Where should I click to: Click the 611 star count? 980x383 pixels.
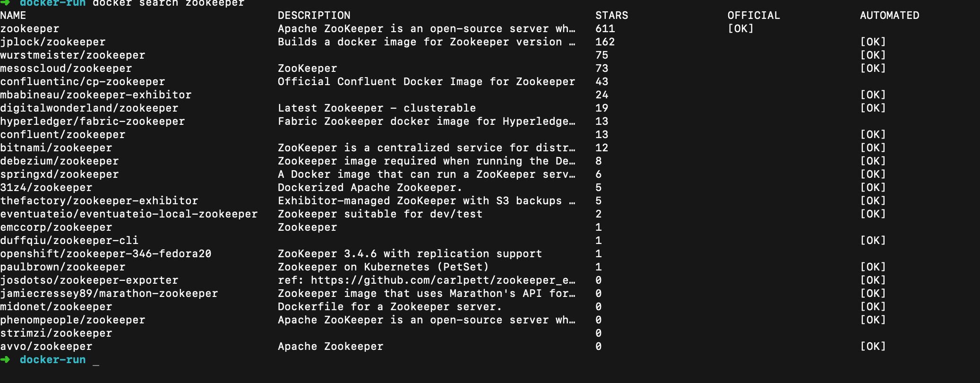(605, 29)
